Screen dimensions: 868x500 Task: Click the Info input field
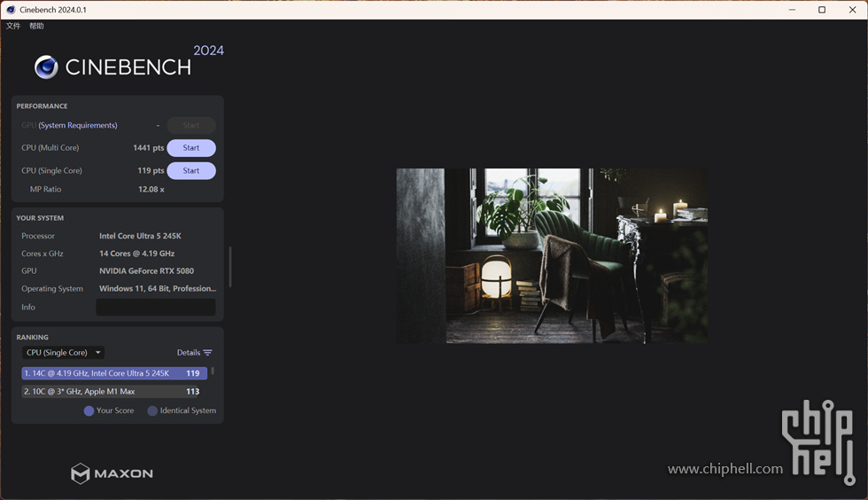(156, 307)
